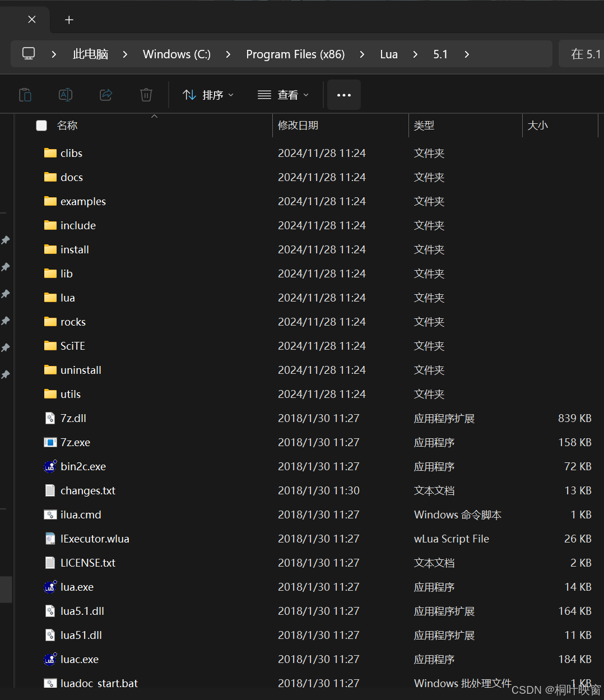This screenshot has width=604, height=700.
Task: Expand chevron before 此电脑 breadcrumb
Action: [x=54, y=54]
